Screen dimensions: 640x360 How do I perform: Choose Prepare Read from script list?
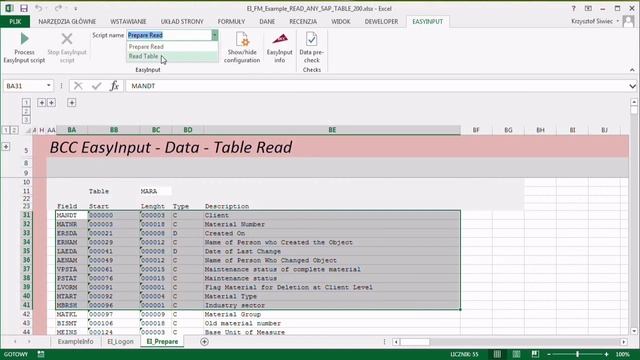tap(172, 47)
